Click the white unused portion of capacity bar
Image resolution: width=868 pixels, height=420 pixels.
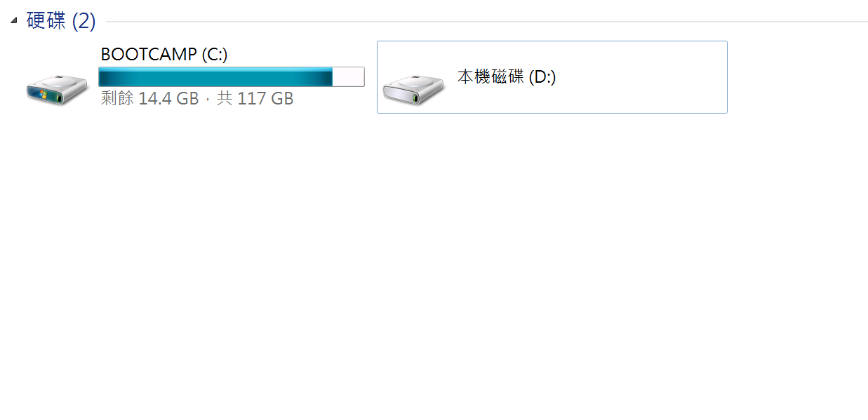(348, 76)
